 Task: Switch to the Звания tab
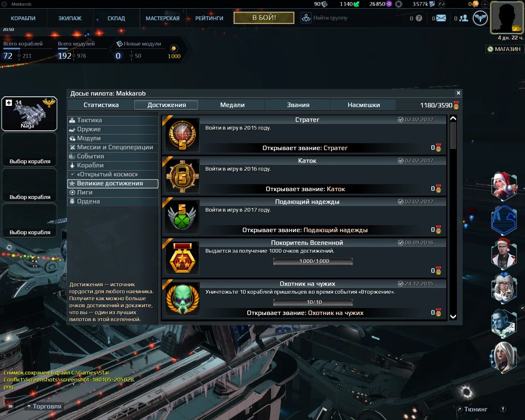pyautogui.click(x=298, y=105)
